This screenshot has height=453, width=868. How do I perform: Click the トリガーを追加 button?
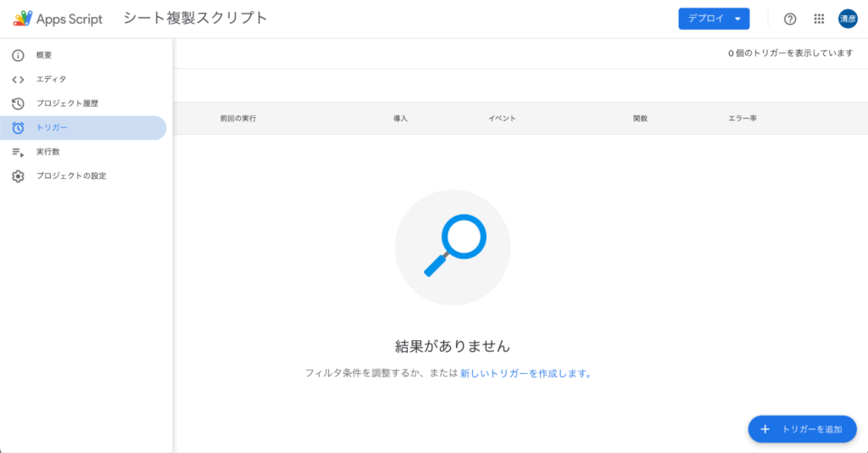tap(802, 429)
